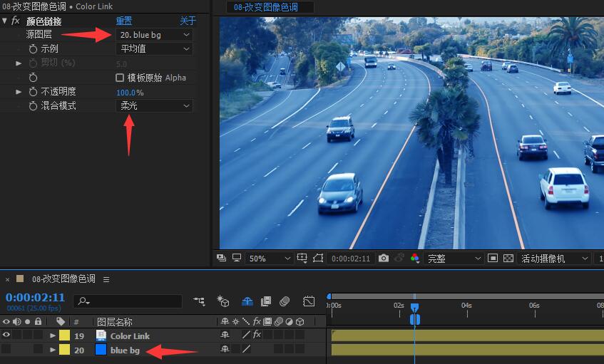The image size is (604, 364).
Task: Click the current time indicator playhead
Action: (414, 308)
